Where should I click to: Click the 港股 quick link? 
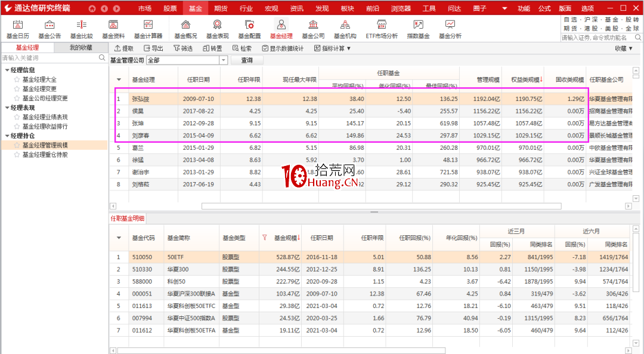click(591, 29)
